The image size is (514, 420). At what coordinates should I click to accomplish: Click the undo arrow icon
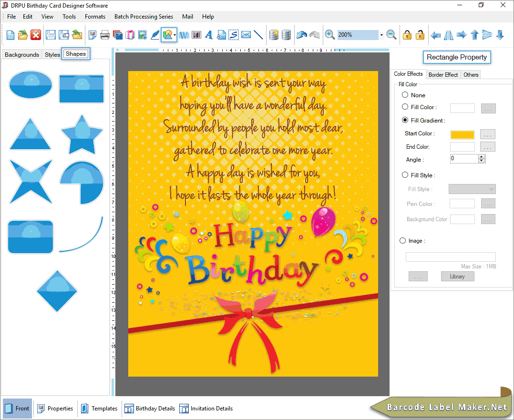301,35
